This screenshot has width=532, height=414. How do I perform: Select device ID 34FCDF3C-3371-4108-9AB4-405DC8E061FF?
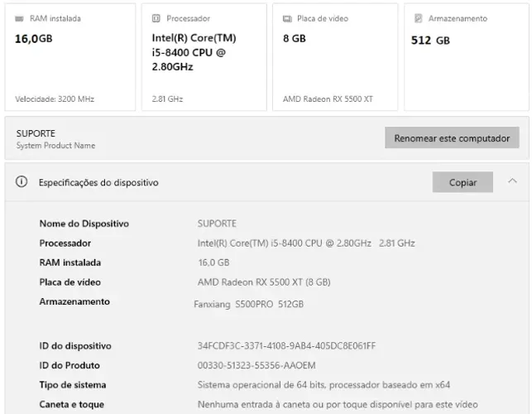pyautogui.click(x=287, y=346)
